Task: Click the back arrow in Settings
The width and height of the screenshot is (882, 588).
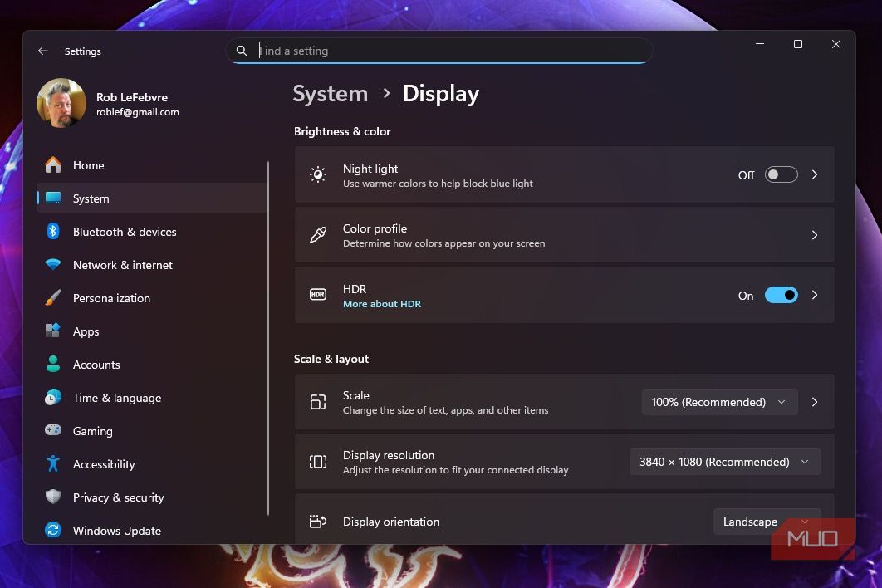Action: [42, 51]
